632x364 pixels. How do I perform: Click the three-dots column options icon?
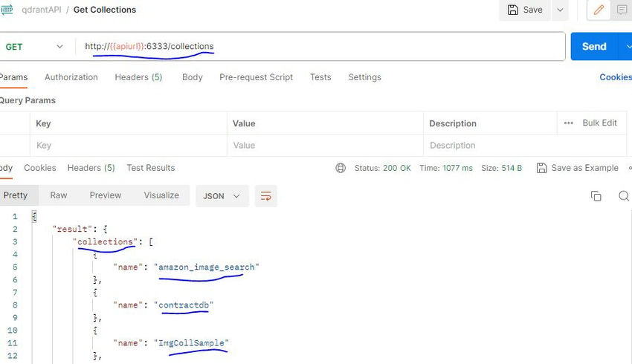point(569,123)
